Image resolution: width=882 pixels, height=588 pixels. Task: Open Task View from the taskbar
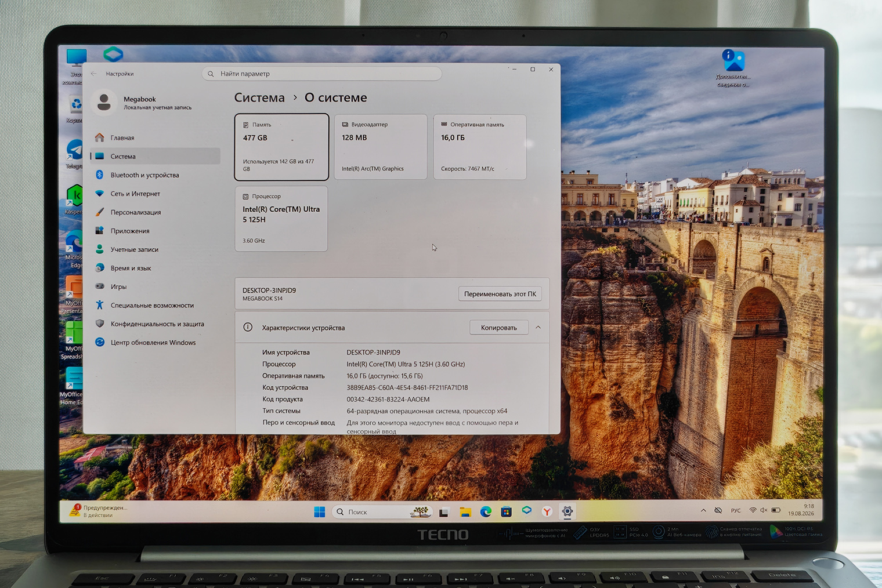tap(444, 512)
